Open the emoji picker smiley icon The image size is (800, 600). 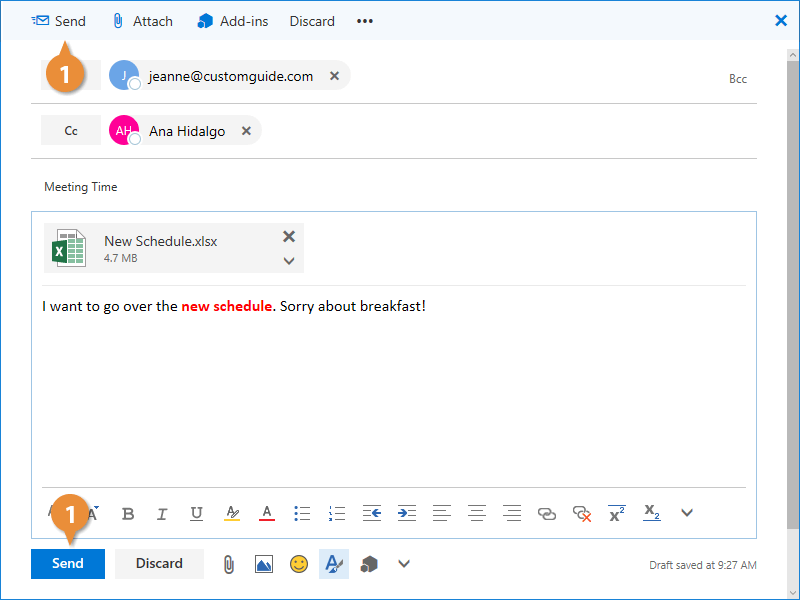(x=298, y=564)
